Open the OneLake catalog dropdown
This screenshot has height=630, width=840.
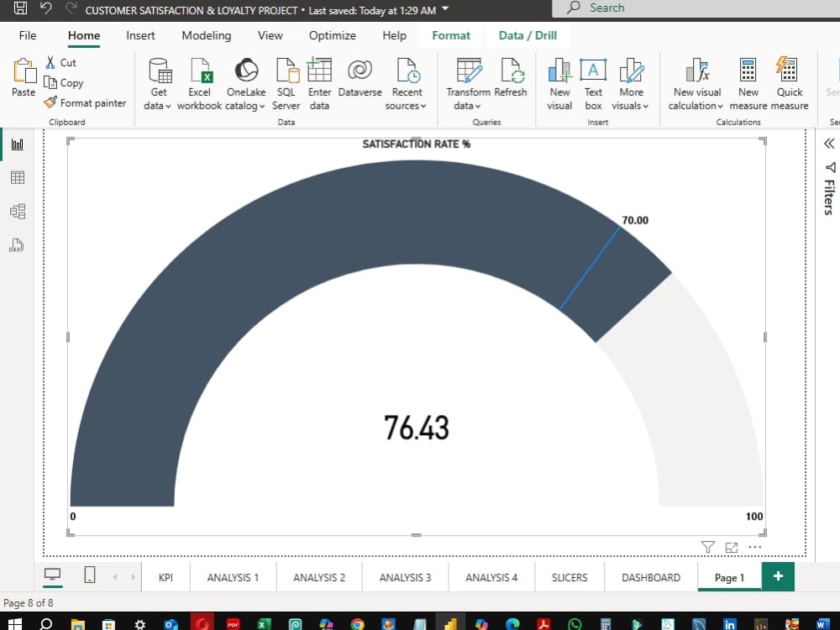[x=246, y=83]
